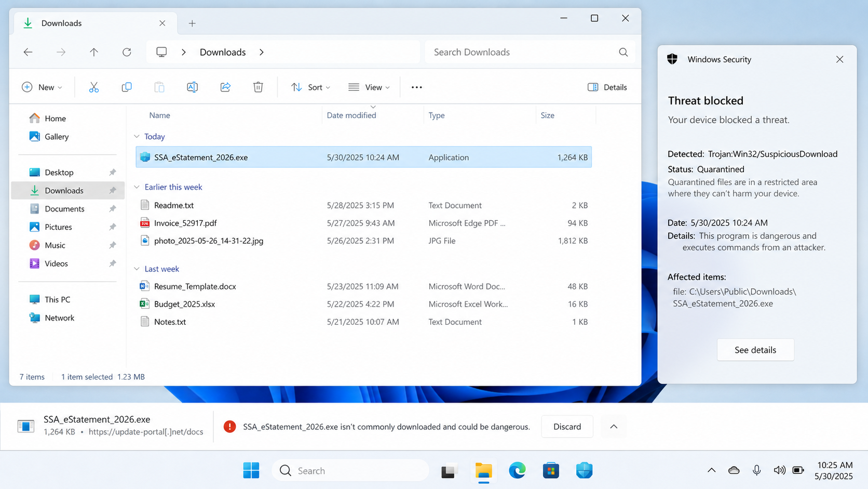Select Resume_Template.docx file
The width and height of the screenshot is (868, 489).
click(363, 286)
